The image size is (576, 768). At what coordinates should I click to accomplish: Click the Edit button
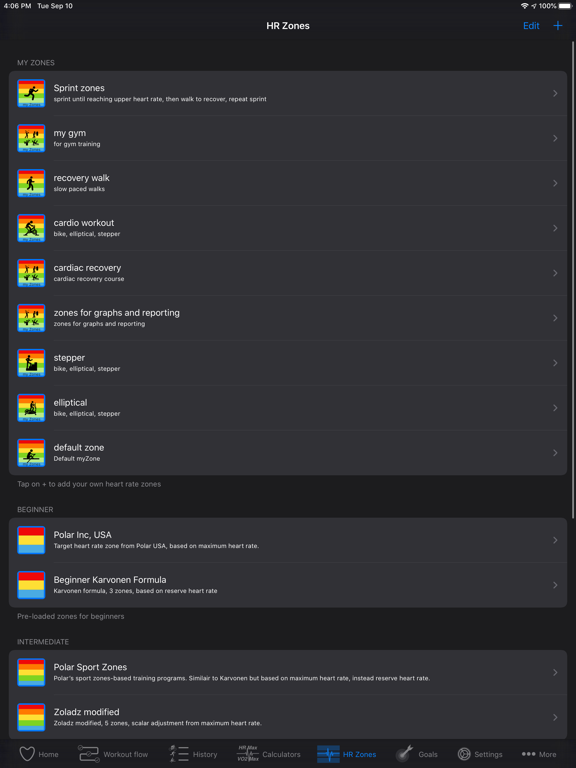pos(531,26)
